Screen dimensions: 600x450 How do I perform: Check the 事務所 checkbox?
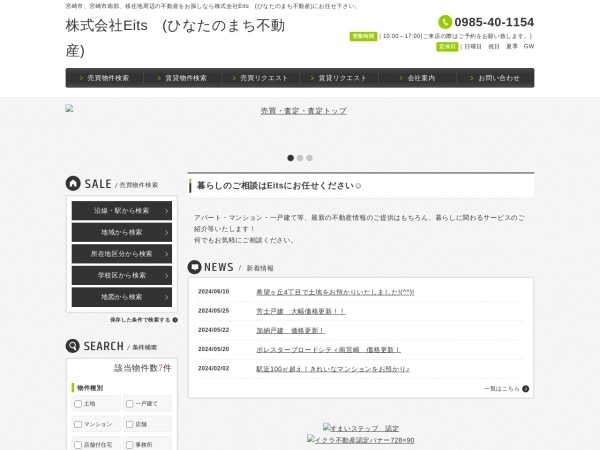coord(130,445)
